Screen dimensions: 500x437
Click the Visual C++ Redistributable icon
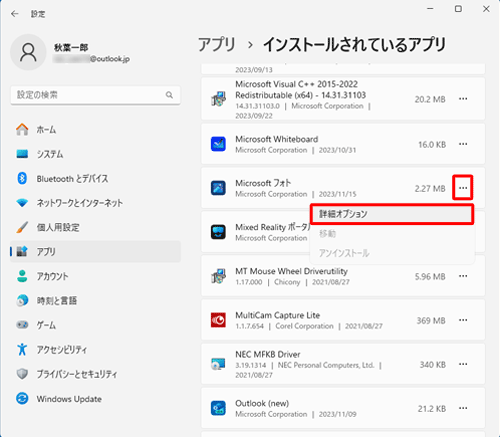218,99
